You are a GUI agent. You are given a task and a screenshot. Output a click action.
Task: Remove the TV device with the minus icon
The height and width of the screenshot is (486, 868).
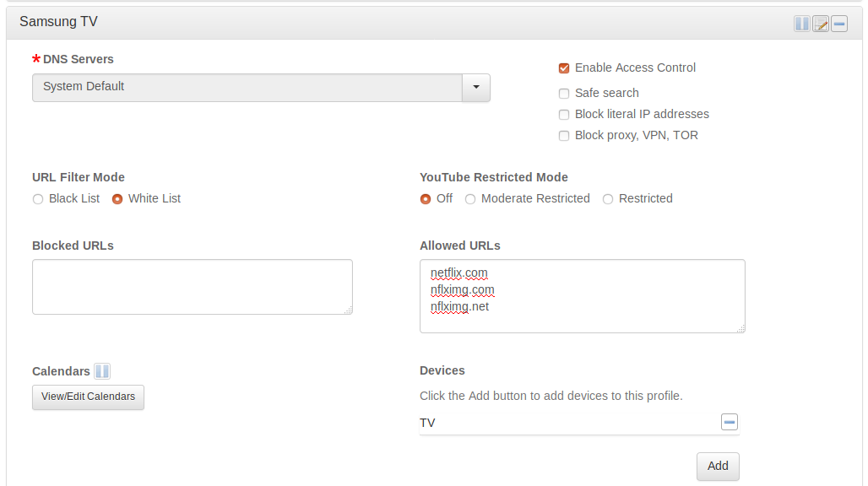(730, 422)
